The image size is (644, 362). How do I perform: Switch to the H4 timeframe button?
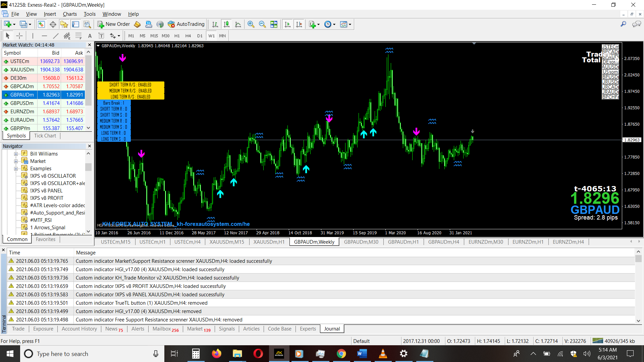(x=188, y=36)
